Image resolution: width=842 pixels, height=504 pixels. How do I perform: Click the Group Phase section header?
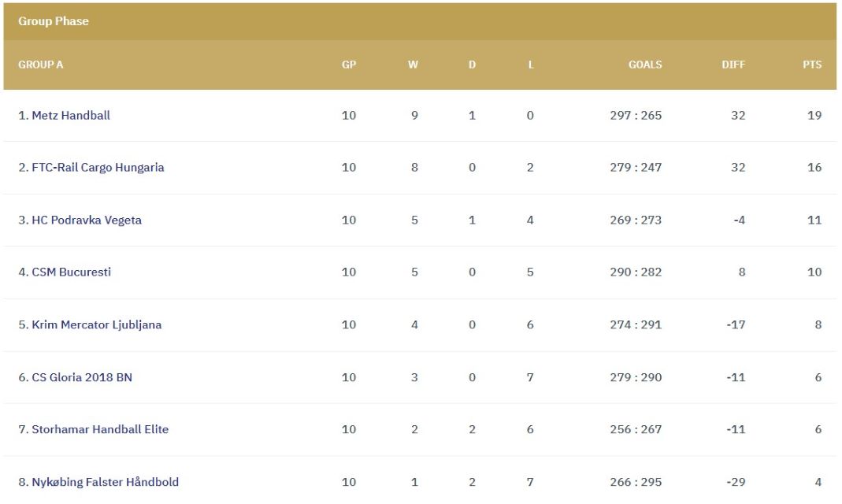click(x=54, y=21)
